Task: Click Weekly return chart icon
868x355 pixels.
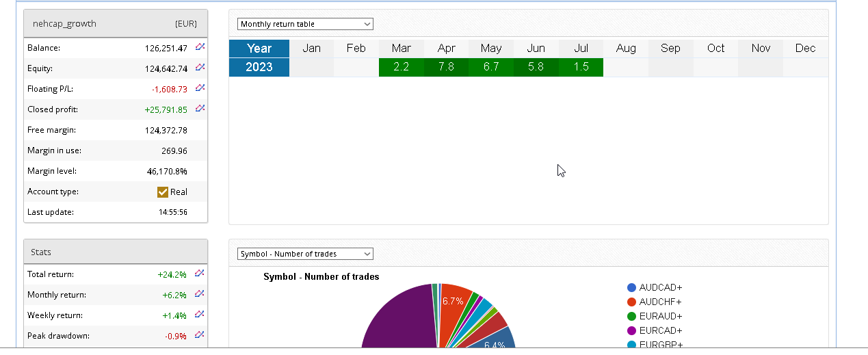Action: pos(199,315)
